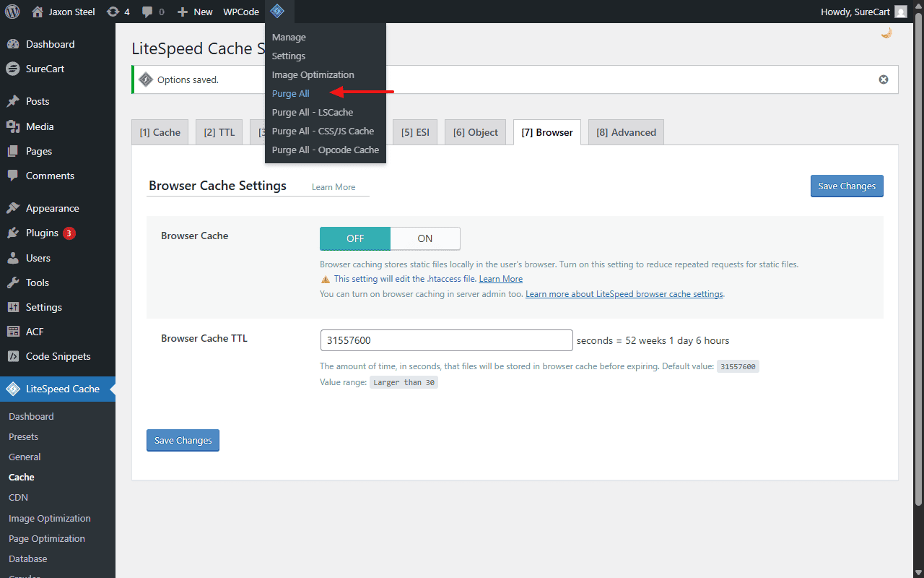Select Image Optimization in the LiteSpeed dropdown

pyautogui.click(x=313, y=74)
